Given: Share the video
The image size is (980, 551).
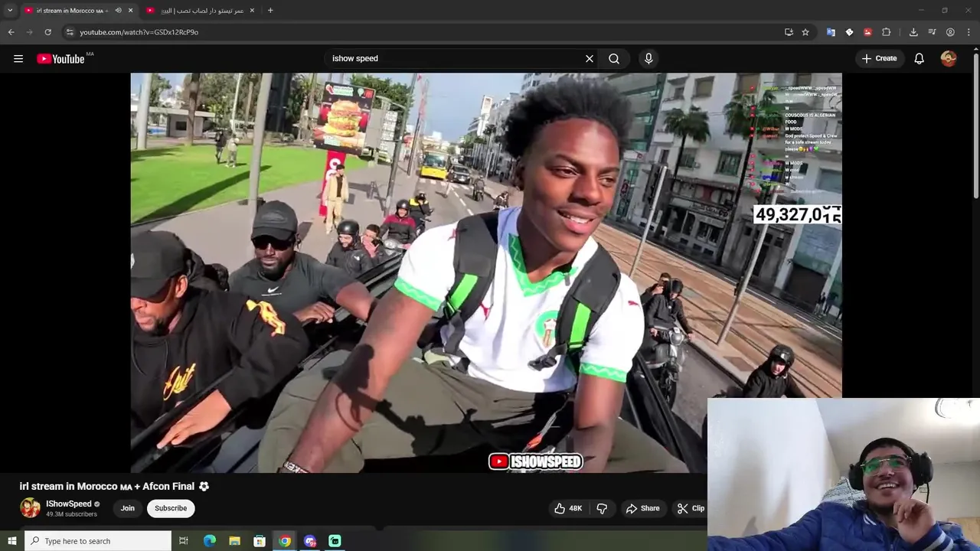Looking at the screenshot, I should [x=643, y=508].
